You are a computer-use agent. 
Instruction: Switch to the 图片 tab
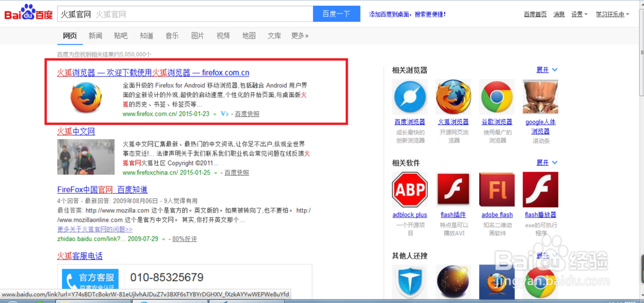click(x=198, y=35)
